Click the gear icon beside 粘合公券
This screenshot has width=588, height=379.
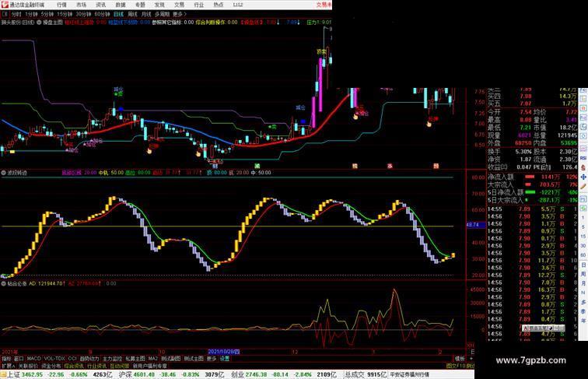point(4,284)
